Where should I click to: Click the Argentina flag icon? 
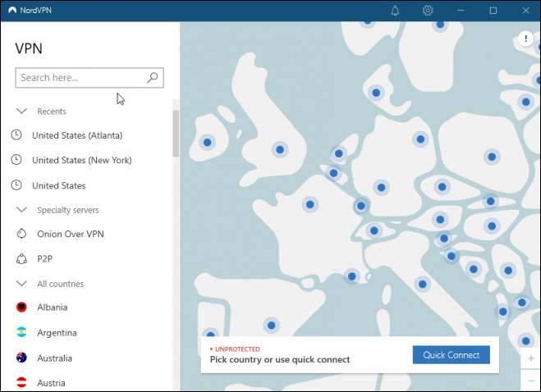point(21,333)
